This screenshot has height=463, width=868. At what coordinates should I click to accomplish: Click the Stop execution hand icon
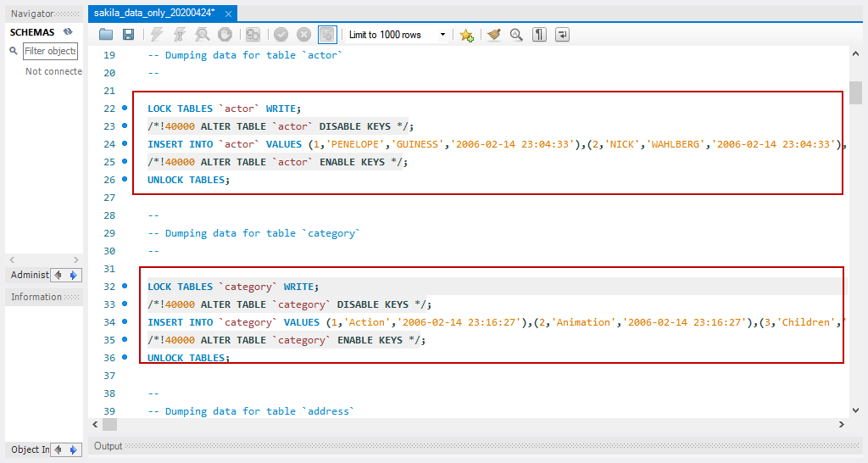pyautogui.click(x=225, y=35)
